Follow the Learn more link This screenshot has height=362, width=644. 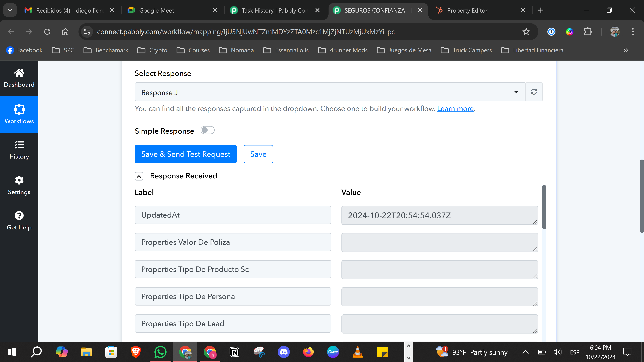point(455,109)
